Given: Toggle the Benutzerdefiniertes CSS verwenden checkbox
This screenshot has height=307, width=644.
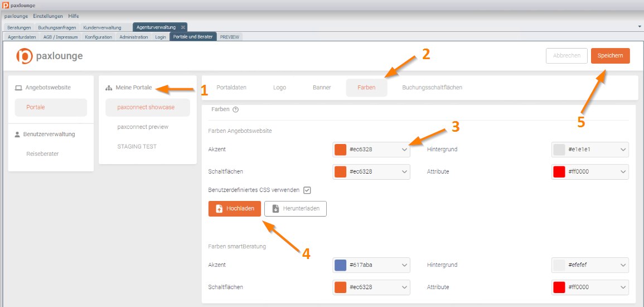Looking at the screenshot, I should [307, 190].
